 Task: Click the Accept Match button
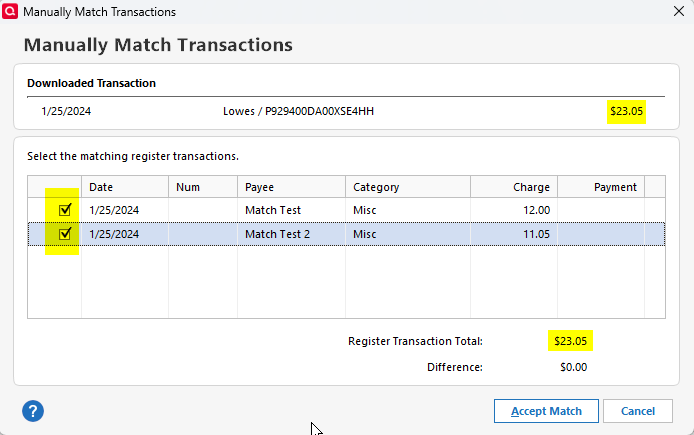click(x=545, y=411)
